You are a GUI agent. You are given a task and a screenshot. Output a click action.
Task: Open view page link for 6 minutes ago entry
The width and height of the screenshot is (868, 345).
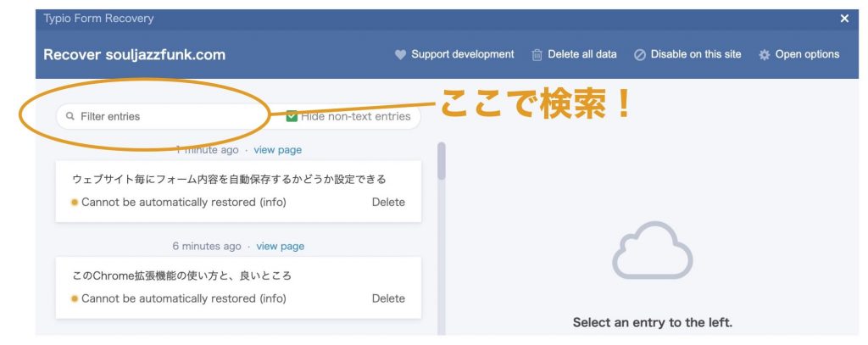[280, 247]
